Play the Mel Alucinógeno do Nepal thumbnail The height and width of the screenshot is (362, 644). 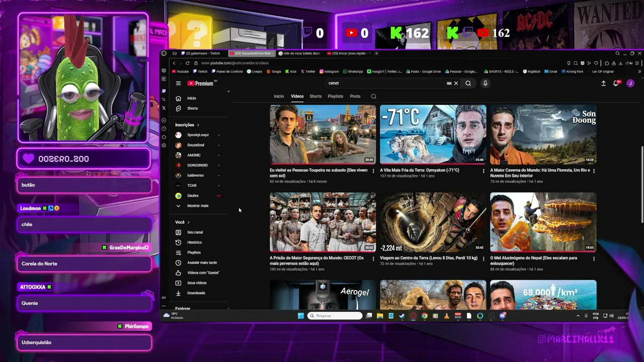coord(543,222)
